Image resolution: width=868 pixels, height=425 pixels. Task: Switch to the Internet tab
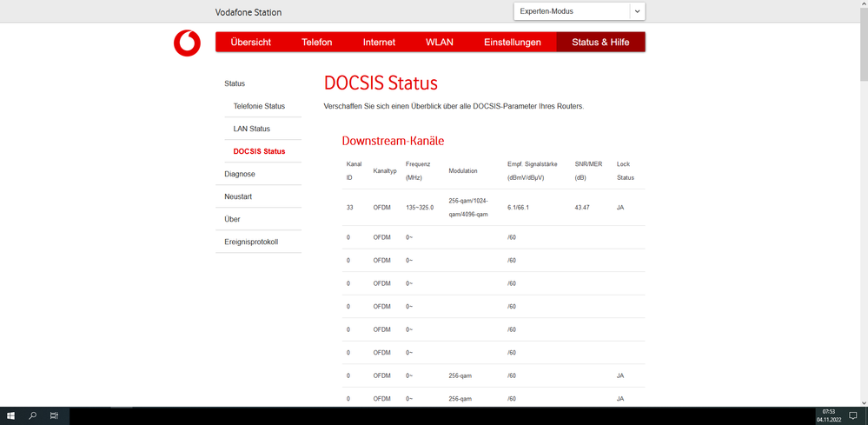point(379,42)
